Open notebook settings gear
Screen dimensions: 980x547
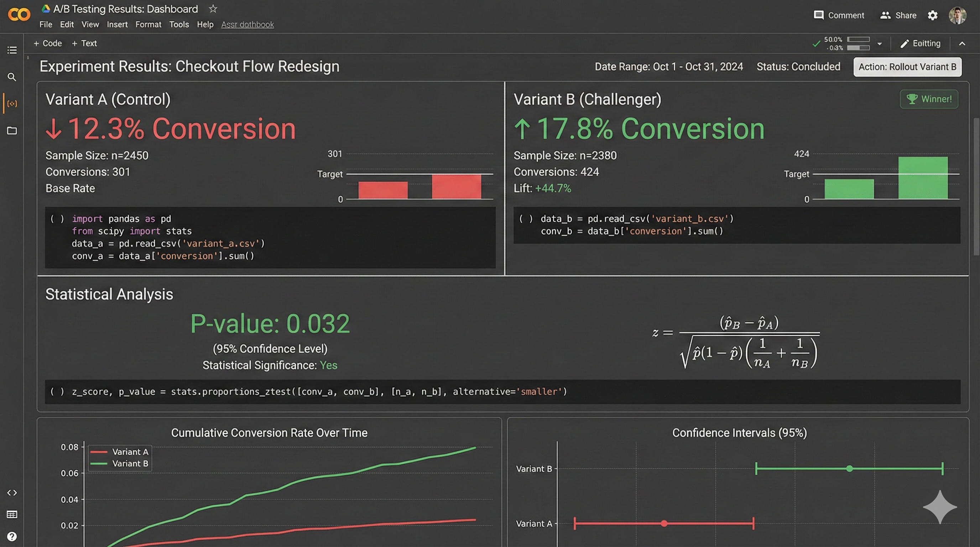(932, 16)
